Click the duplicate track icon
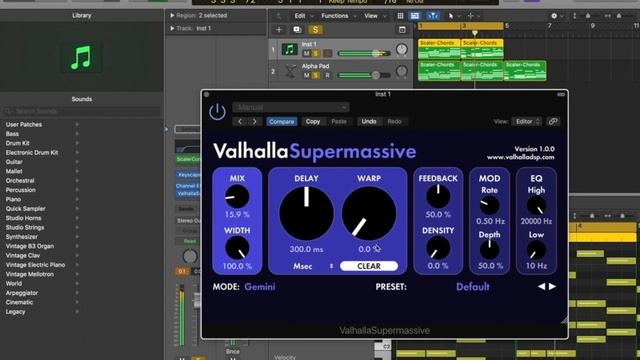This screenshot has width=640, height=360. (297, 29)
